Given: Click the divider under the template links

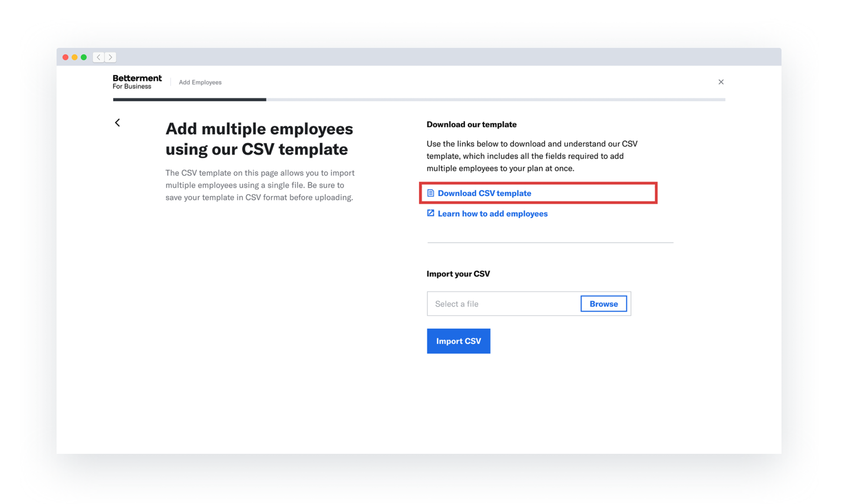Looking at the screenshot, I should pos(550,243).
